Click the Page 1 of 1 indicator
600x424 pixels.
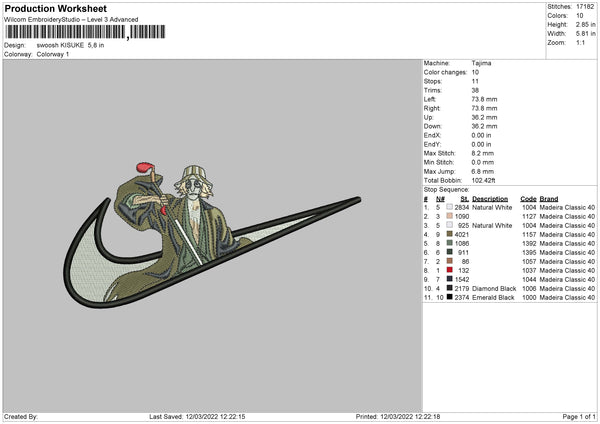point(579,417)
